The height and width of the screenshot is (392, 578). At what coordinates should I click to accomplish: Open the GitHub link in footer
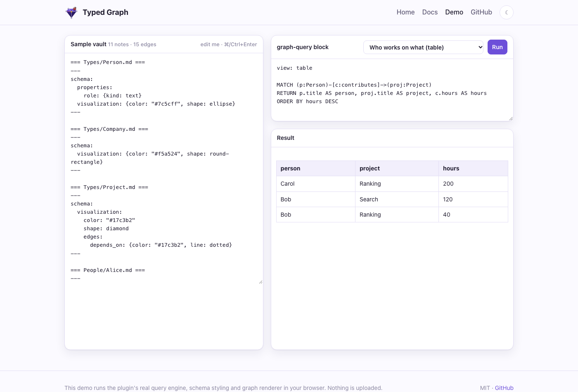click(x=504, y=388)
